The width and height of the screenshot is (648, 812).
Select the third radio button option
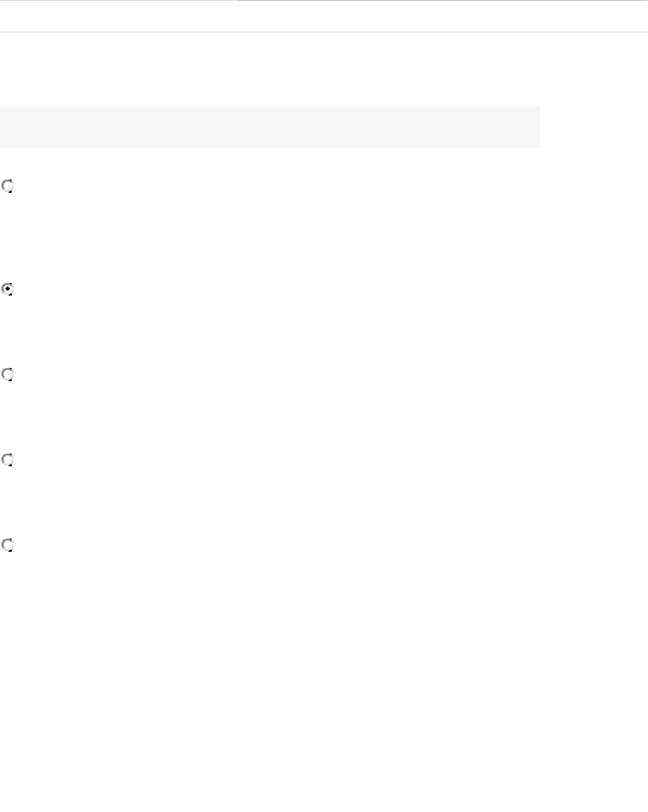pyautogui.click(x=8, y=375)
